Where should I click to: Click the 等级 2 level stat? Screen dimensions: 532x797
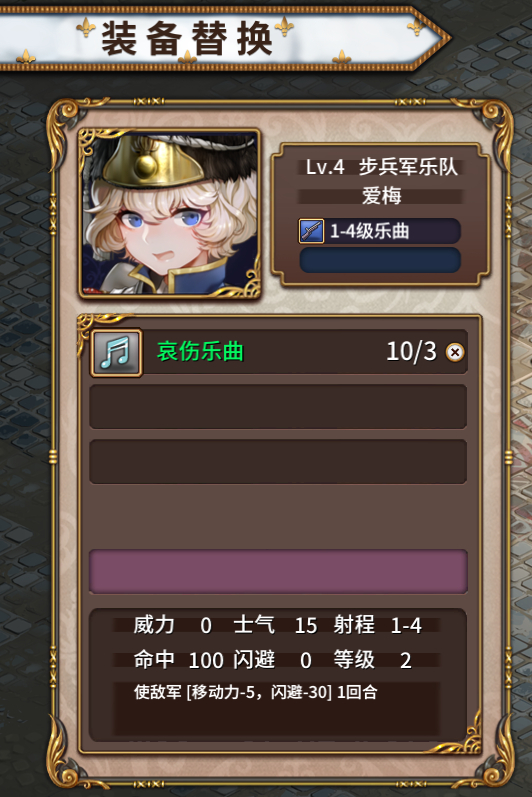(372, 660)
